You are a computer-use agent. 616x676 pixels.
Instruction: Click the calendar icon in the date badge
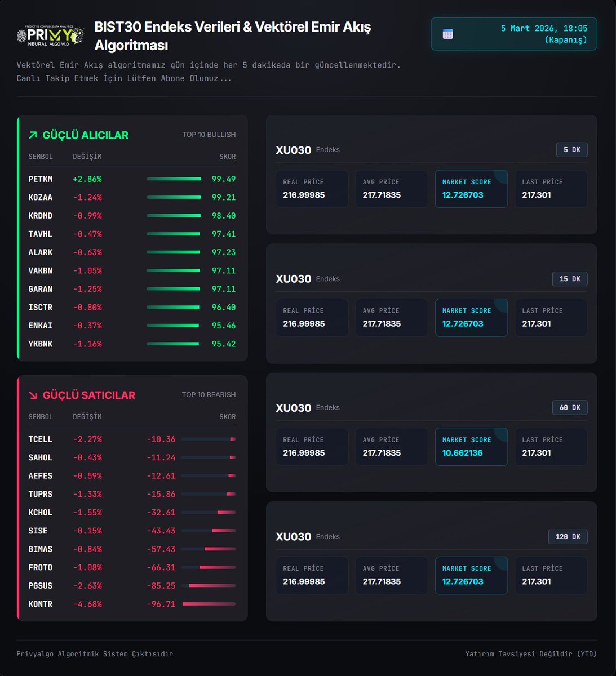tap(448, 34)
